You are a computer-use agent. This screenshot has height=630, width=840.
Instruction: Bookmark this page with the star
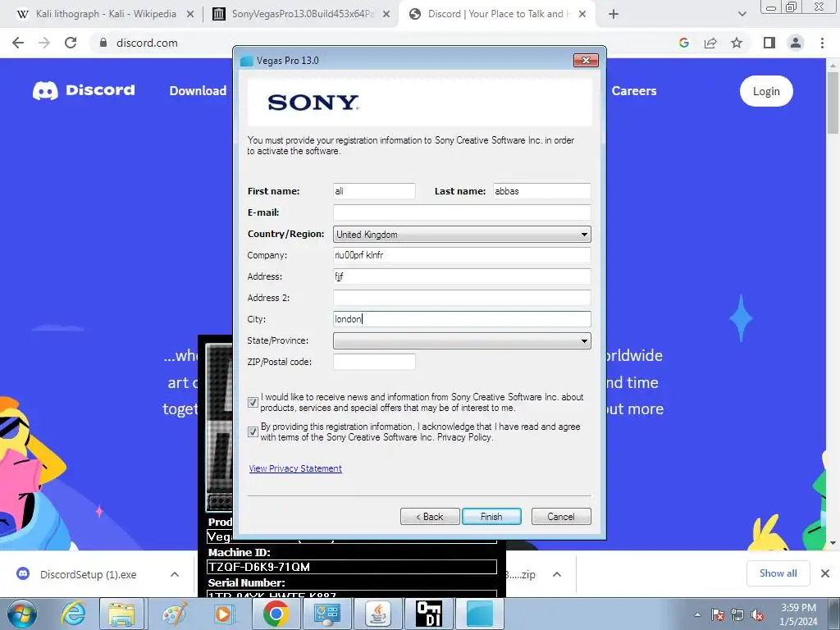click(x=737, y=43)
